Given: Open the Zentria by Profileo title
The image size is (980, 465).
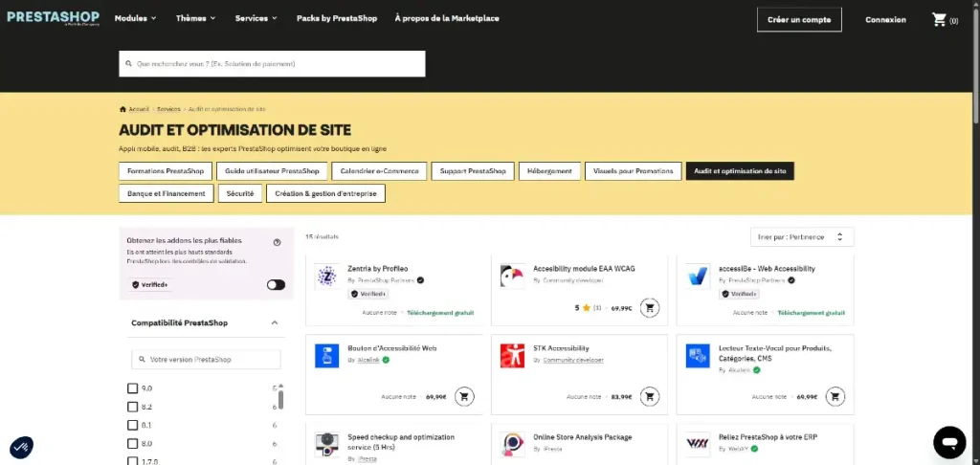Looking at the screenshot, I should tap(377, 269).
